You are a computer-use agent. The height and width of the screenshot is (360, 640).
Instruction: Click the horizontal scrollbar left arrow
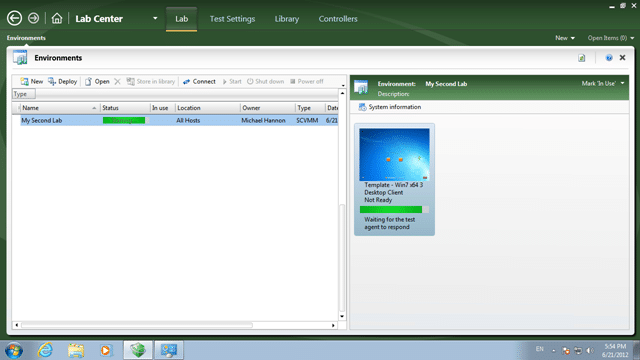click(17, 325)
